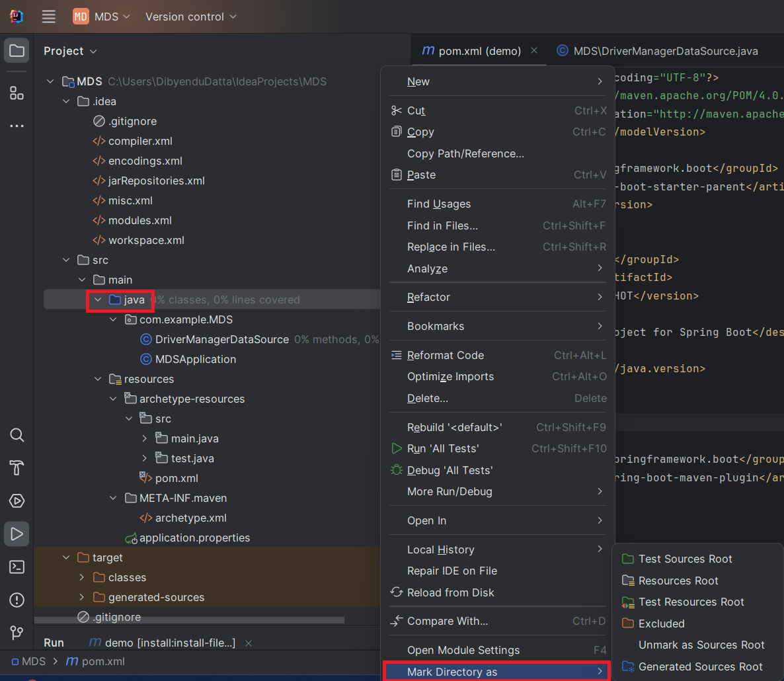The image size is (784, 681).
Task: Collapse the .idea folder node
Action: pos(66,101)
